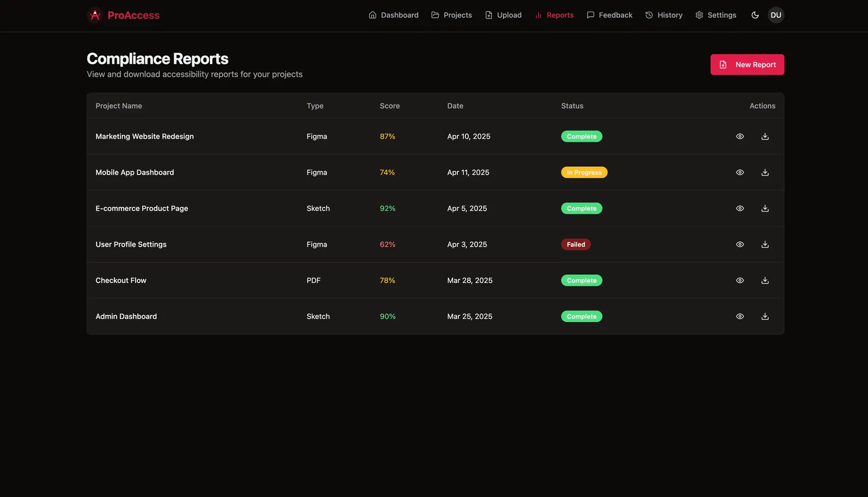Viewport: 868px width, 497px height.
Task: Click the Failed status badge
Action: tap(576, 244)
